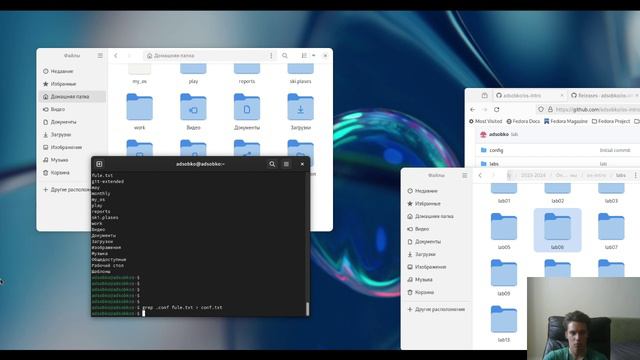Click the git-extended line in terminal output
Image resolution: width=640 pixels, height=360 pixels.
(x=107, y=181)
